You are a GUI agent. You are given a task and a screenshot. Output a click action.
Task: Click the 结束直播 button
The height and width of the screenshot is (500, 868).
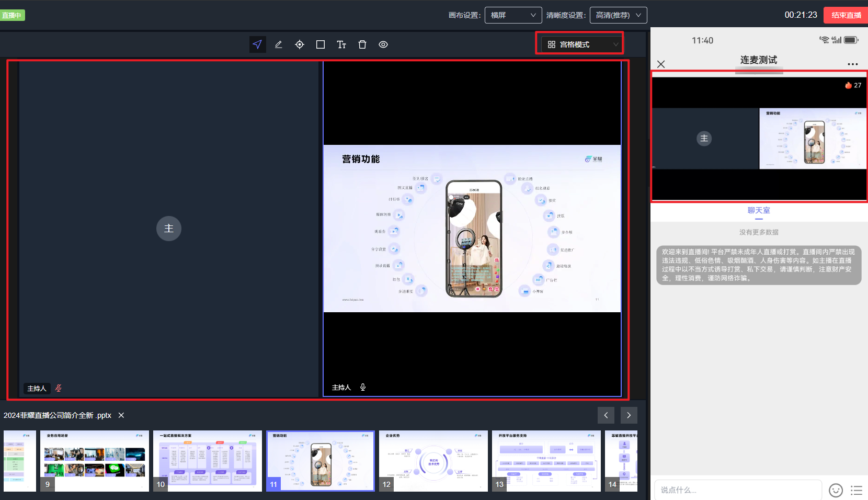click(x=846, y=15)
